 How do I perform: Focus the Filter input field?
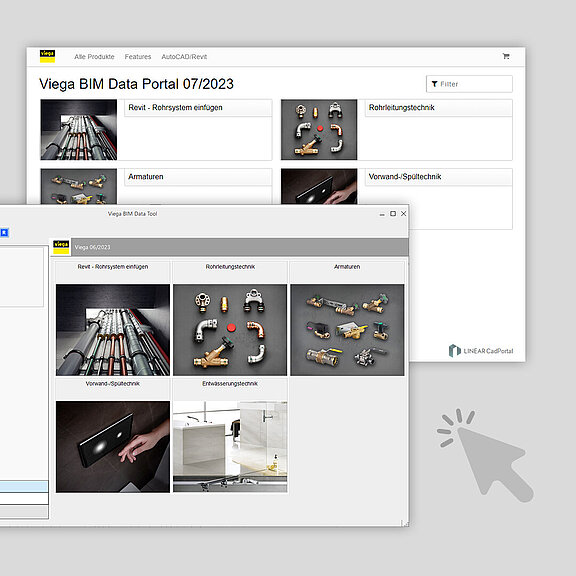tap(469, 84)
